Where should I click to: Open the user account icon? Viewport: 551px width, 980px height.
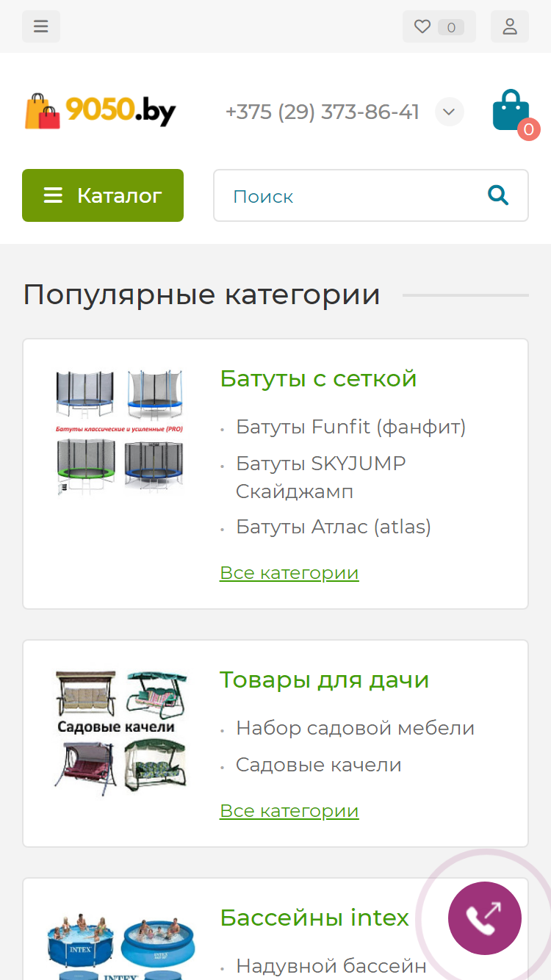tap(510, 26)
